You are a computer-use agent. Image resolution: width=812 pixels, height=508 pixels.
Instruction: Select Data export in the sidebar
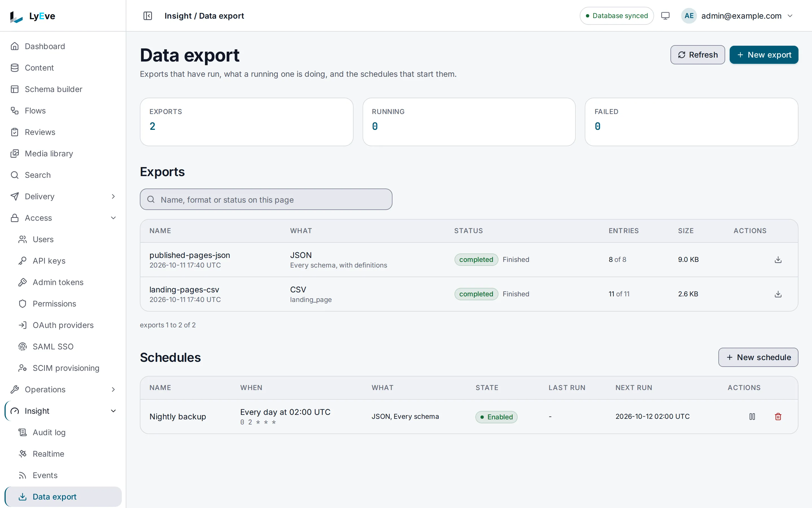[x=63, y=497]
